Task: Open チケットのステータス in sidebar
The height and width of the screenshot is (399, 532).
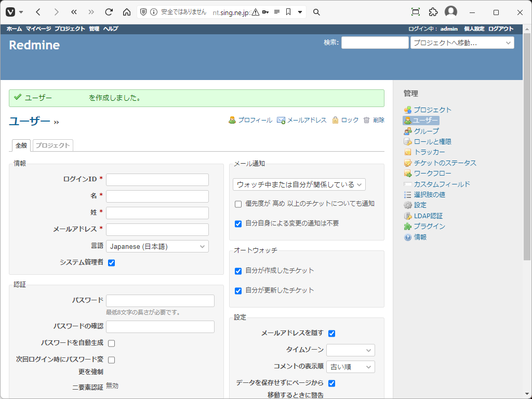Action: tap(445, 163)
